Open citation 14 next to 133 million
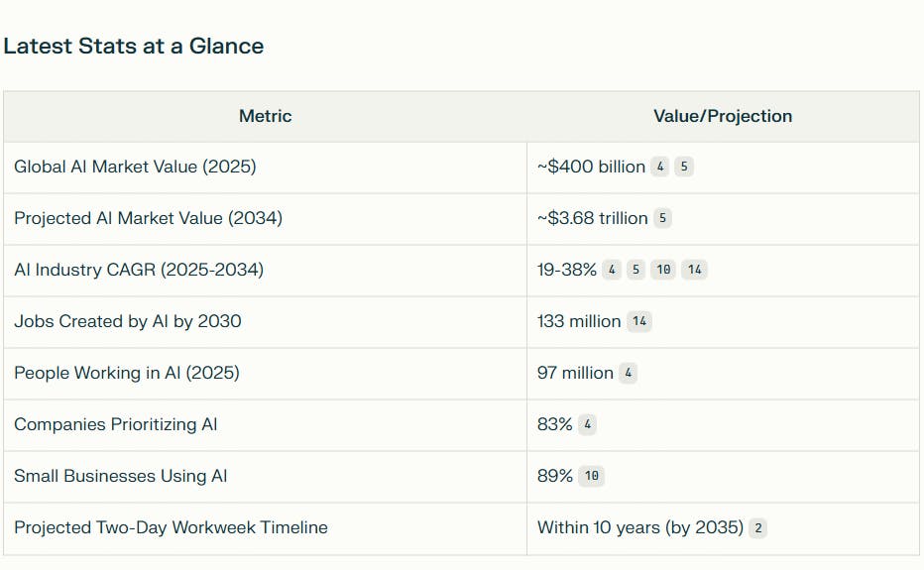Image resolution: width=924 pixels, height=570 pixels. [x=639, y=321]
